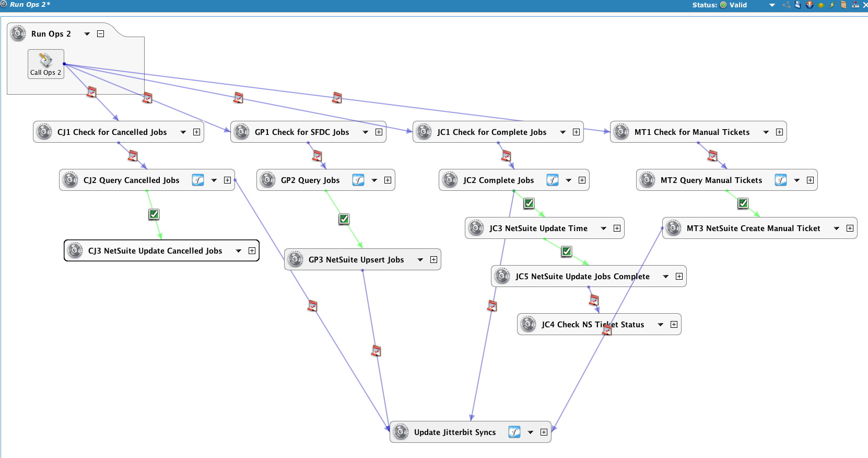Click script icon on JC2 Complete Jobs

click(553, 180)
